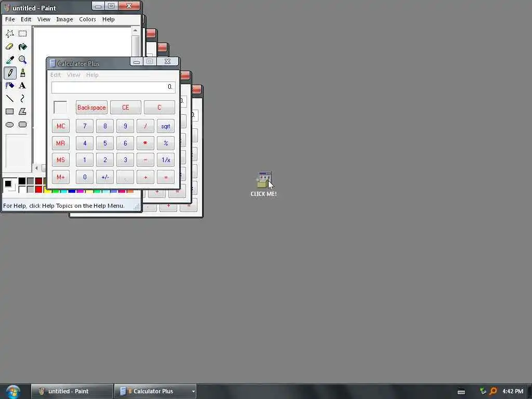Image resolution: width=532 pixels, height=399 pixels.
Task: Select the Polygon shape tool
Action: [x=23, y=111]
